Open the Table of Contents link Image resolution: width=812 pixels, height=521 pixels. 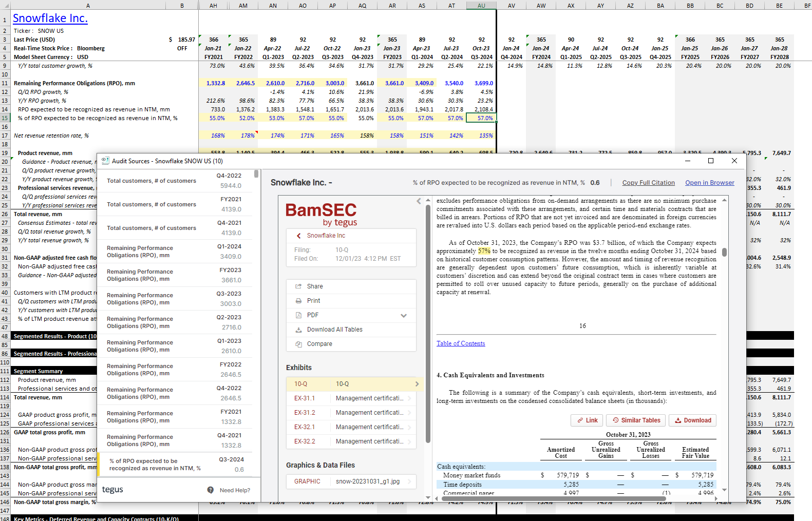(x=461, y=343)
